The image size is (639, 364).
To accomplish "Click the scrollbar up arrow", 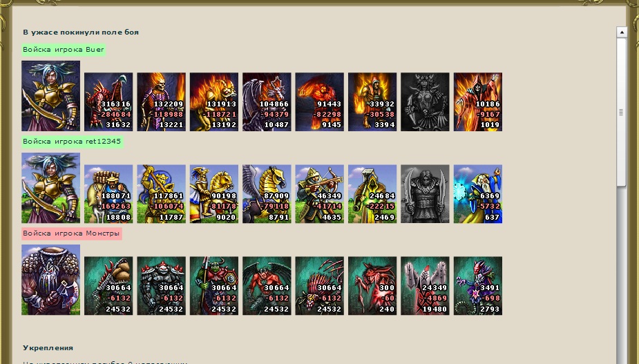I will tap(622, 32).
